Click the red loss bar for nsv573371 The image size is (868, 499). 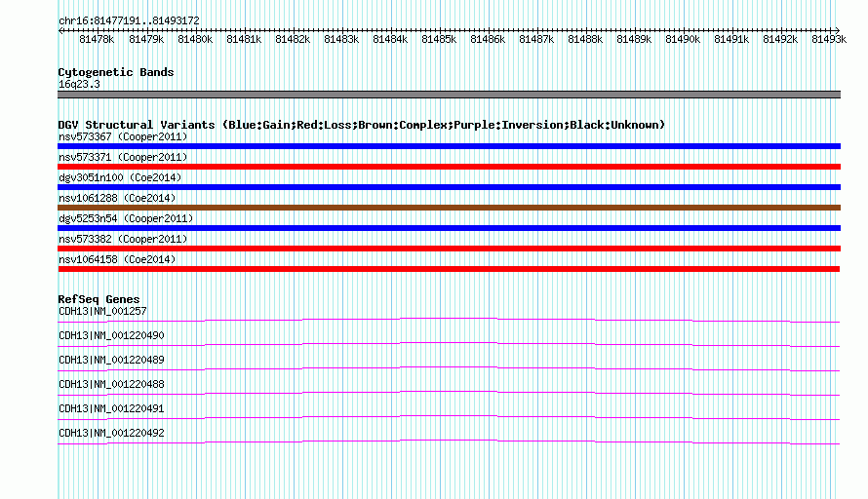click(449, 167)
